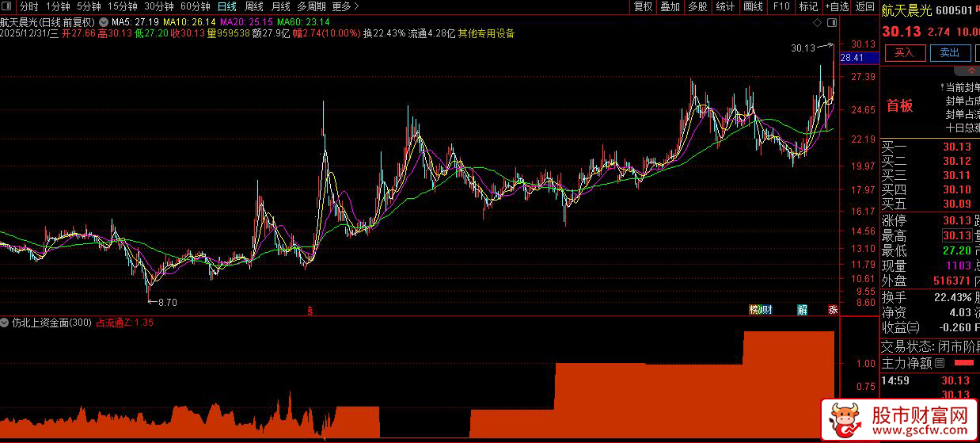
Task: Open 主力净额 detail list icon
Action: tap(940, 364)
